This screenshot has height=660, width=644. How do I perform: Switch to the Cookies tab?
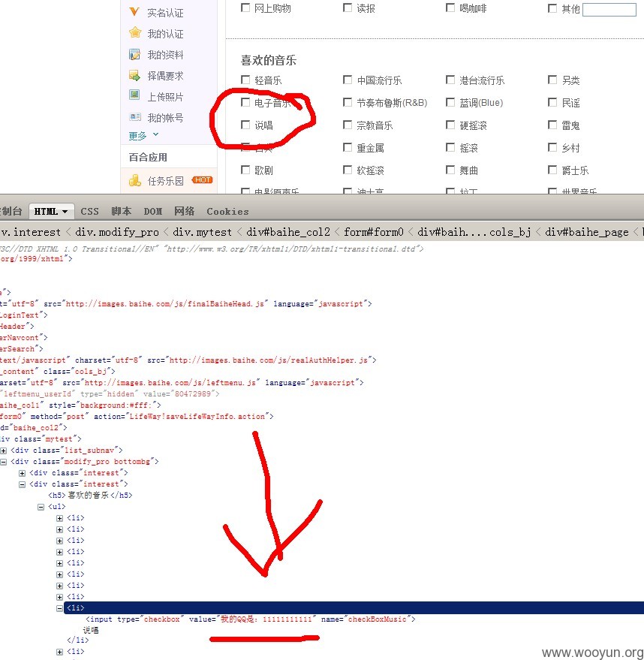tap(227, 211)
